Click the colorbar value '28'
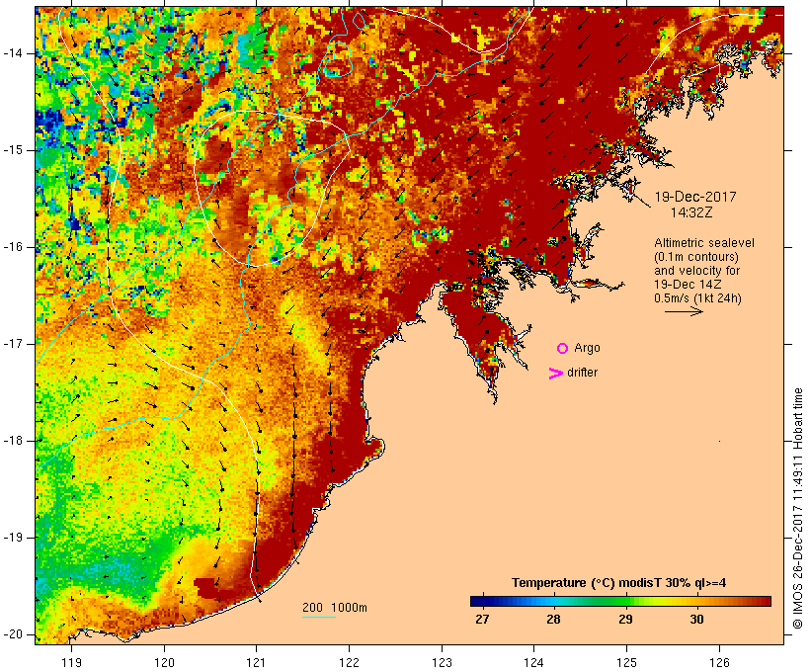 pos(553,620)
